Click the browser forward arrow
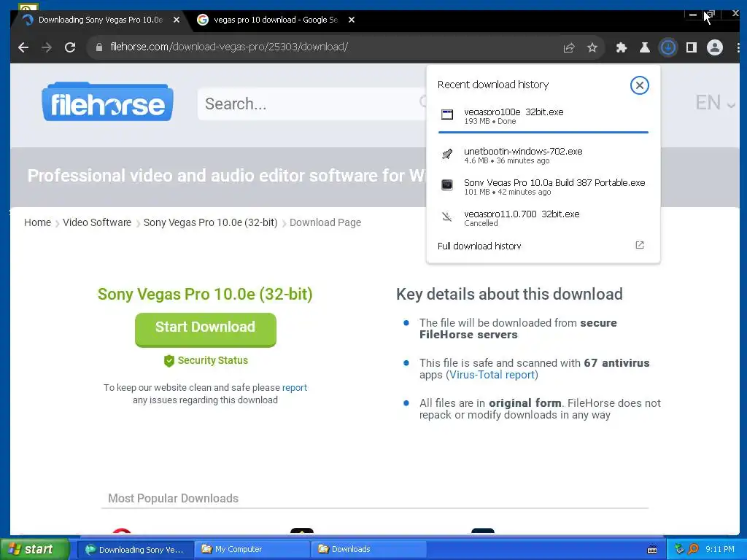This screenshot has height=560, width=747. pyautogui.click(x=47, y=47)
